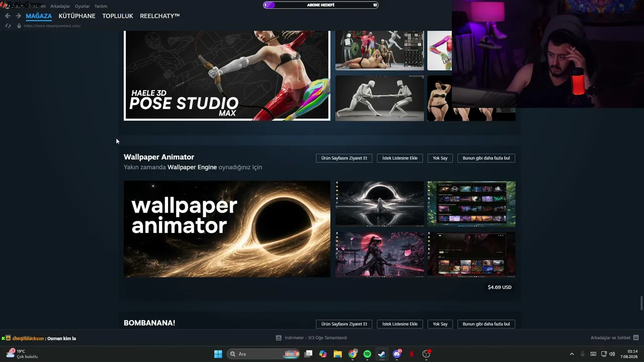This screenshot has height=362, width=644.
Task: Add BOMBANANA! to the wishlist
Action: click(x=400, y=324)
